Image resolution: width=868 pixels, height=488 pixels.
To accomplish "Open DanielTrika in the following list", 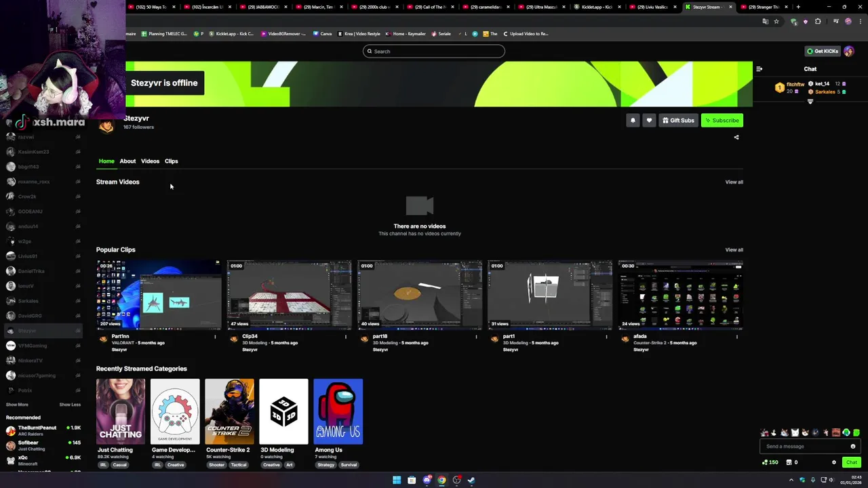I will point(42,271).
